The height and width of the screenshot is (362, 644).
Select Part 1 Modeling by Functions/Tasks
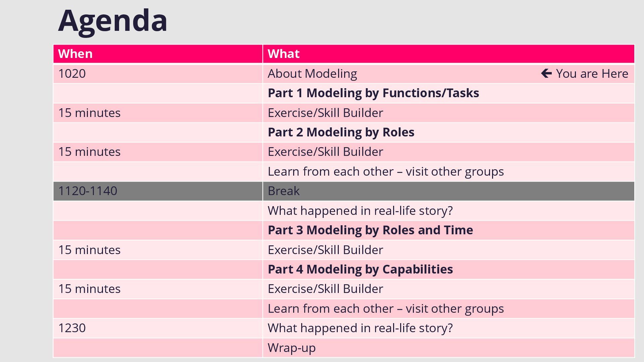coord(373,93)
